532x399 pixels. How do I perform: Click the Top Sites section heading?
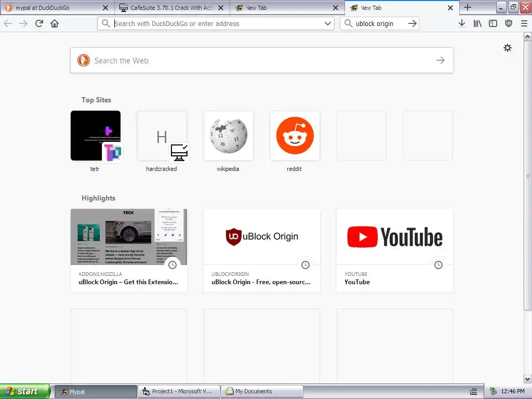click(x=96, y=100)
